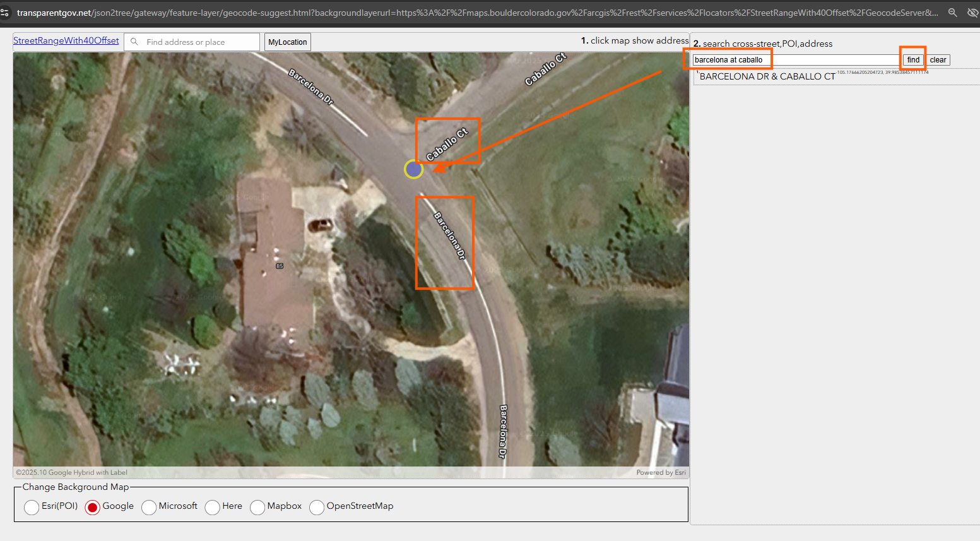The width and height of the screenshot is (980, 541).
Task: Click the house number 85 label on map
Action: pos(279,266)
